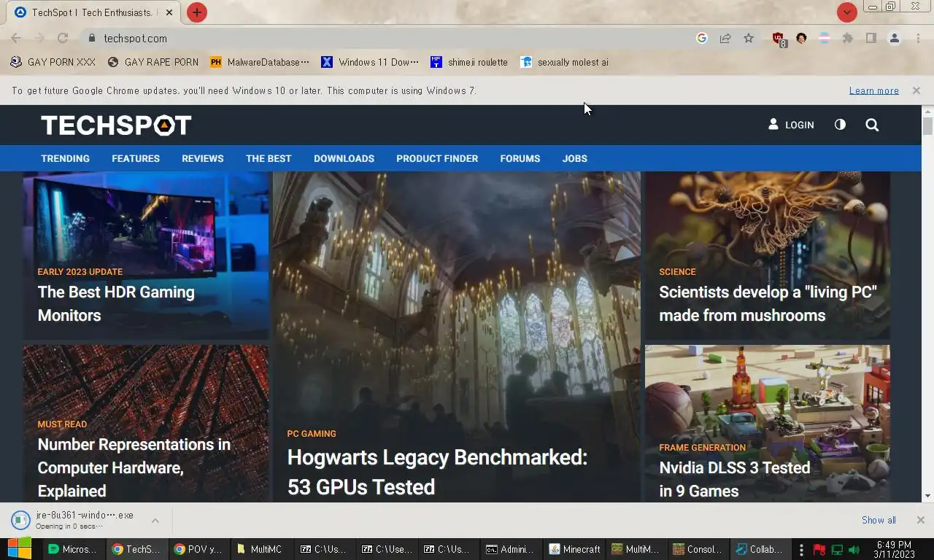Image resolution: width=934 pixels, height=560 pixels.
Task: Open the Chrome three-dot menu
Action: 917,38
